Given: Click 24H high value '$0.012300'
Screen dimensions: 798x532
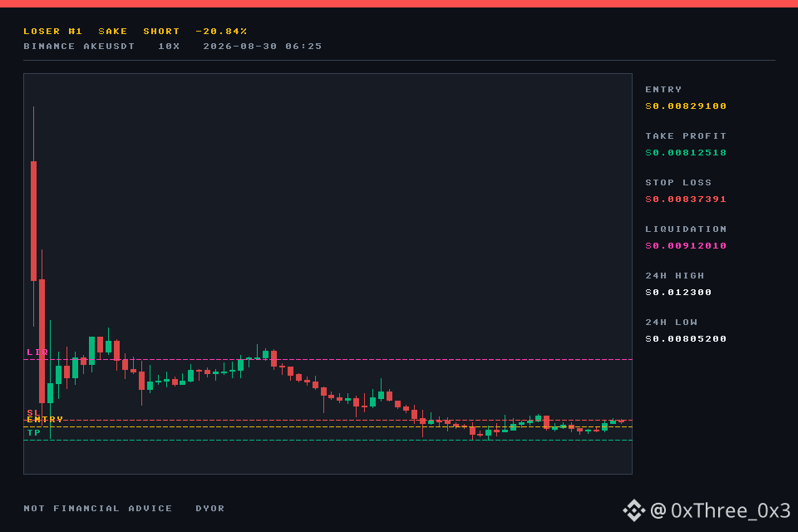Looking at the screenshot, I should pos(678,293).
